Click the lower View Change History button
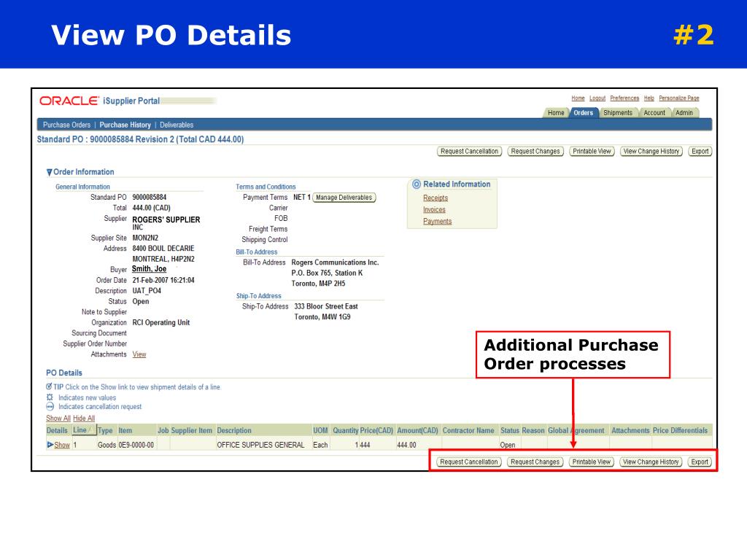 [x=651, y=462]
